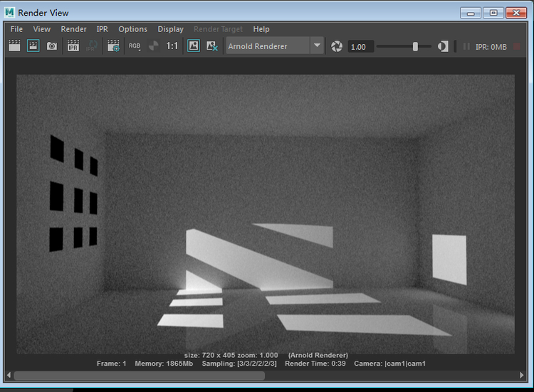Screen dimensions: 534x392
Task: Click the horizontal scrollbar thumb
Action: click(x=140, y=376)
